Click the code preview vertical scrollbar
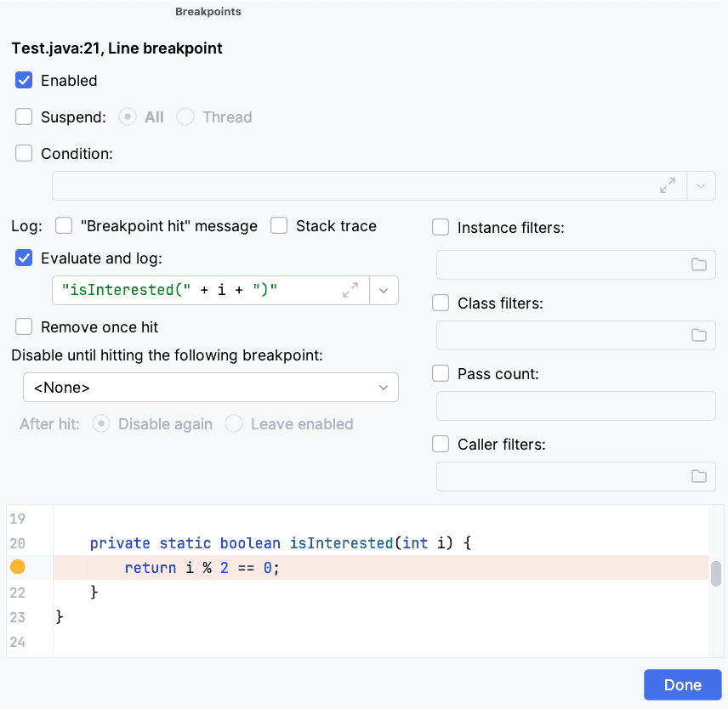This screenshot has width=728, height=709. tap(716, 574)
